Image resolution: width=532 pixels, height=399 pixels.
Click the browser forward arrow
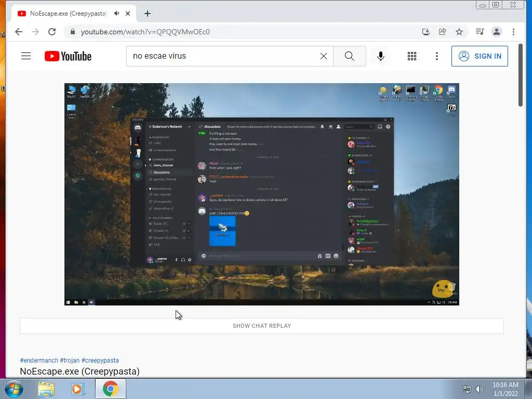pyautogui.click(x=35, y=32)
